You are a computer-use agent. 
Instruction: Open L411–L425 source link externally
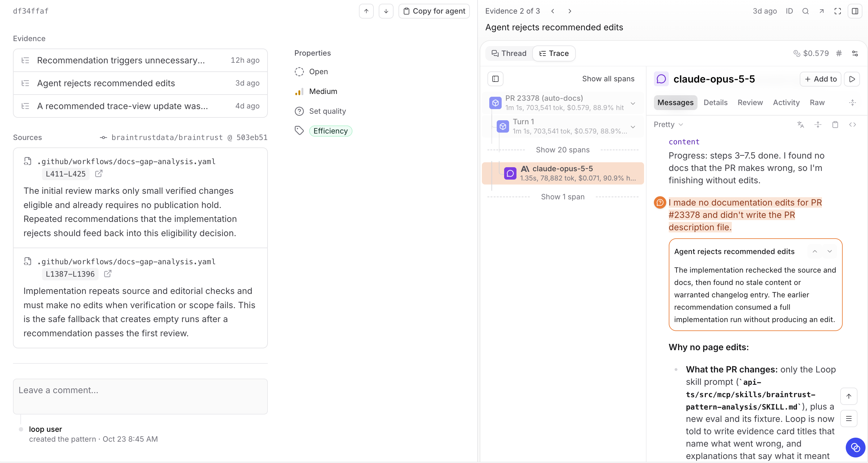[99, 174]
